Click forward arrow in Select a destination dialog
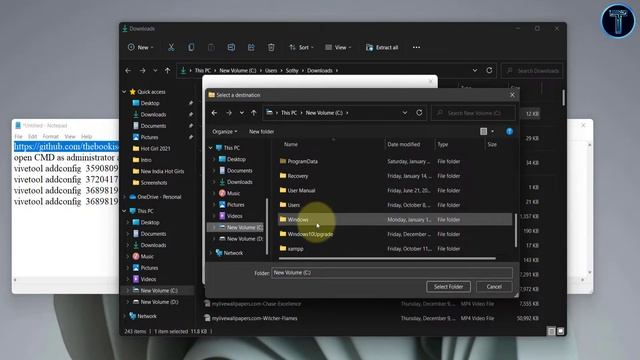This screenshot has height=360, width=640. pyautogui.click(x=229, y=113)
